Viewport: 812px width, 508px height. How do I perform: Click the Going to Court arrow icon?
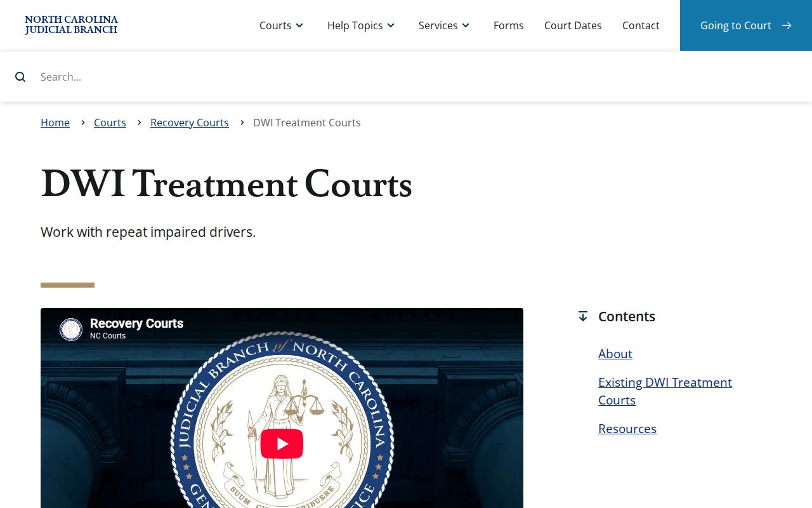click(x=787, y=25)
